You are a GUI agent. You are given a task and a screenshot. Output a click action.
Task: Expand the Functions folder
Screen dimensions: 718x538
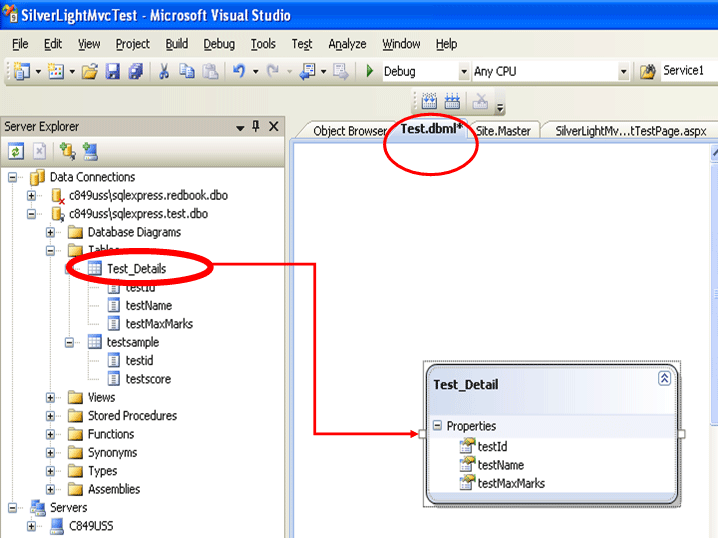coord(50,434)
